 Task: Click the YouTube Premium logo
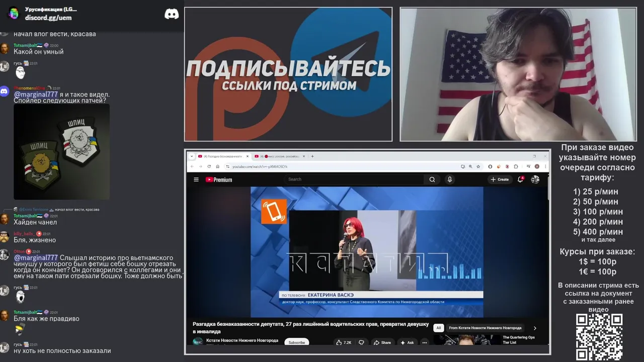point(219,179)
